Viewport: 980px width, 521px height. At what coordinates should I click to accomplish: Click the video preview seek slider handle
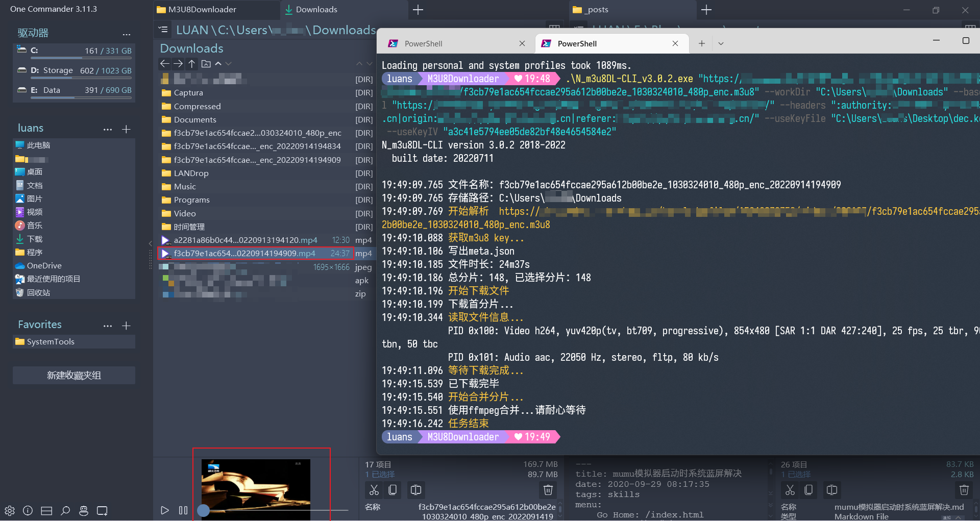[x=204, y=510]
